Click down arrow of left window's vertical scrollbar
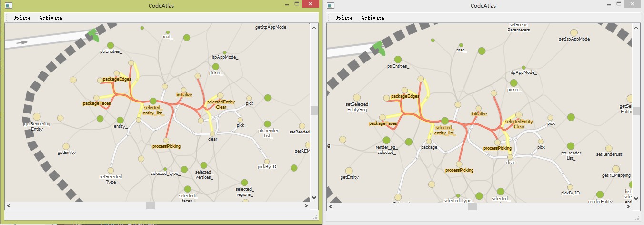Image resolution: width=644 pixels, height=225 pixels. point(314,197)
